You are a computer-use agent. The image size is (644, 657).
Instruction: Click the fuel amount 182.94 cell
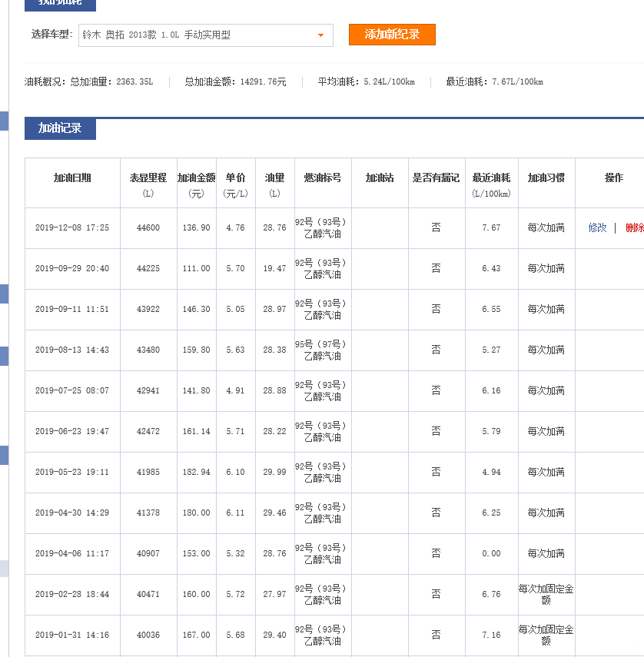point(196,472)
